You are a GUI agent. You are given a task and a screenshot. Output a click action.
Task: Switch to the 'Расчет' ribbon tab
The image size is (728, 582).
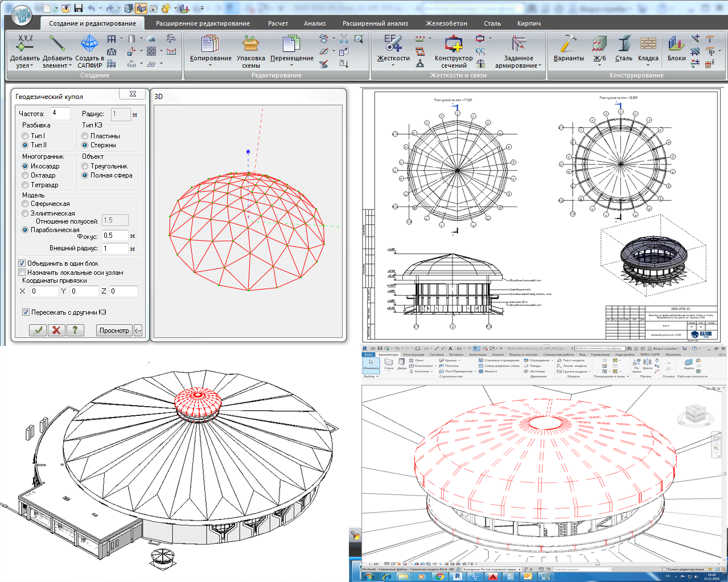click(x=278, y=23)
